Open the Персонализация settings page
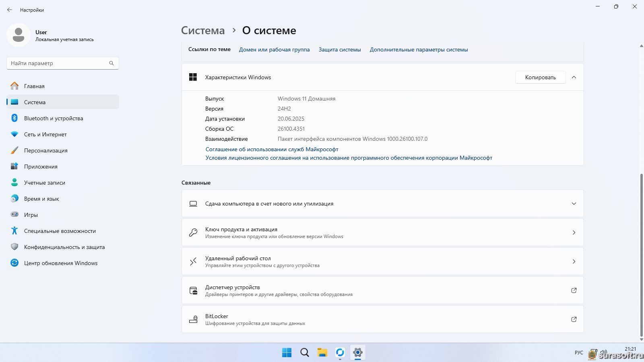The height and width of the screenshot is (362, 644). (x=45, y=150)
